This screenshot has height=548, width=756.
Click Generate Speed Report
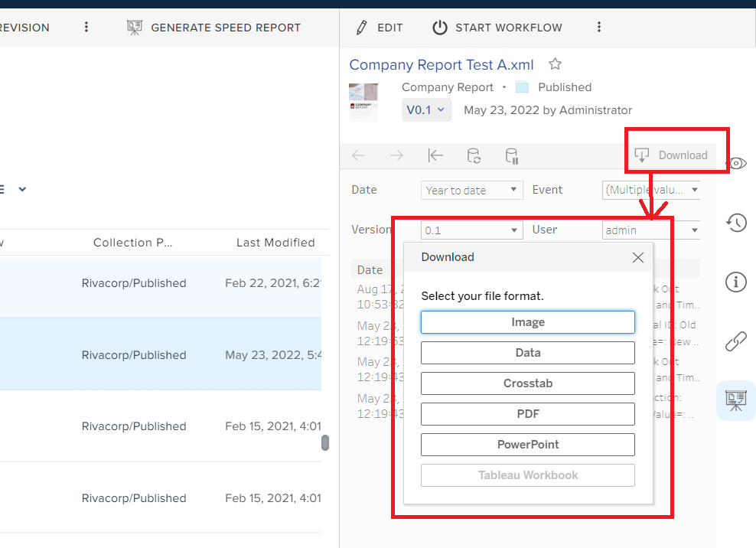pos(213,27)
